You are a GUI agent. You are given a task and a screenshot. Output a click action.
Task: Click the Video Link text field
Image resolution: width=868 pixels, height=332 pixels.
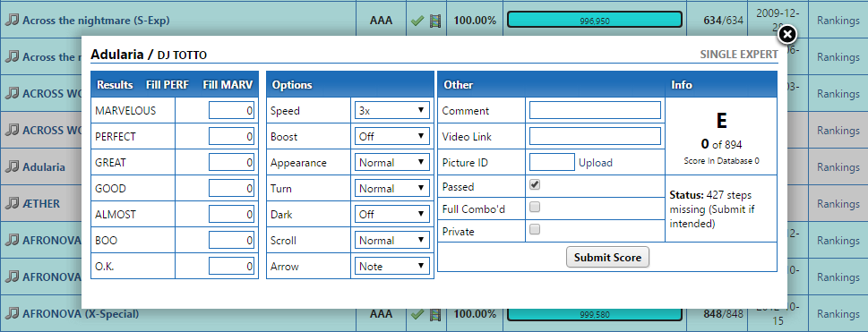[595, 136]
